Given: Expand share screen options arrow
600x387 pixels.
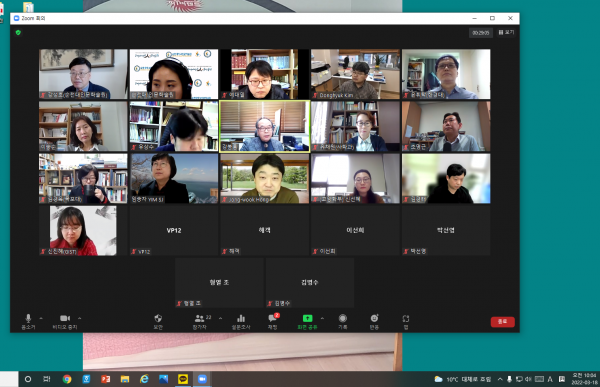Looking at the screenshot, I should [322, 318].
